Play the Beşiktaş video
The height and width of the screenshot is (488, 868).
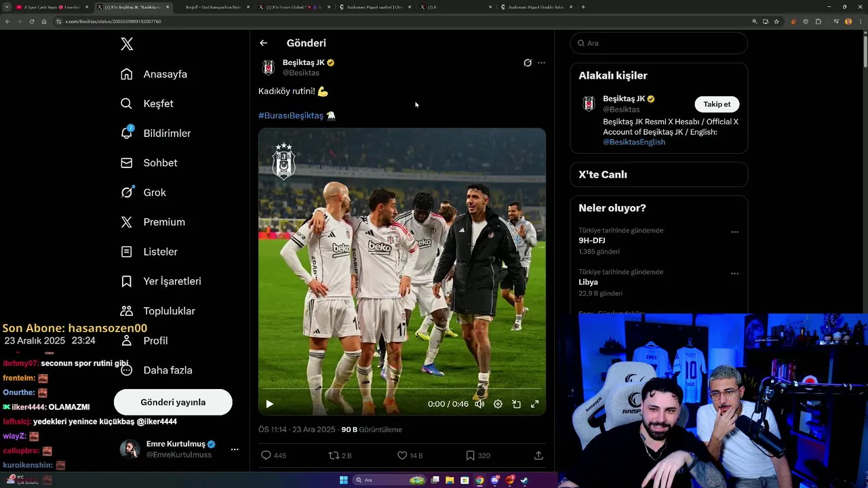pos(269,404)
